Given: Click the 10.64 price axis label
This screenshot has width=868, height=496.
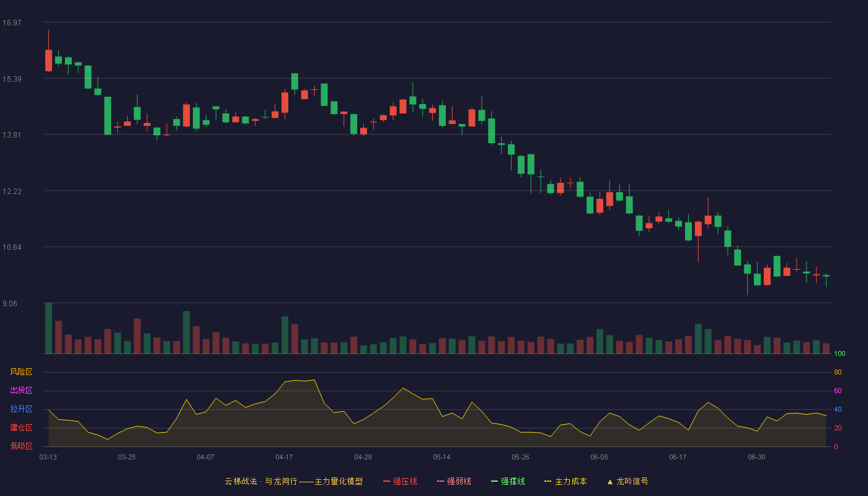Looking at the screenshot, I should coord(12,247).
